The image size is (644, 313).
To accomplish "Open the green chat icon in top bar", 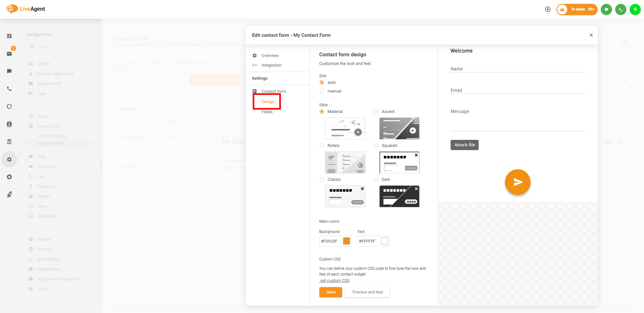I will (606, 9).
